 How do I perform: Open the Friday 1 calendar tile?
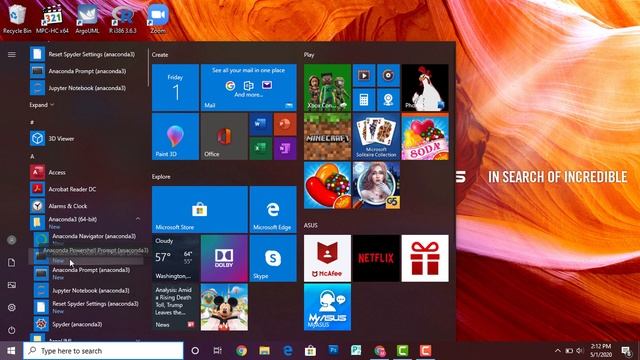(176, 87)
